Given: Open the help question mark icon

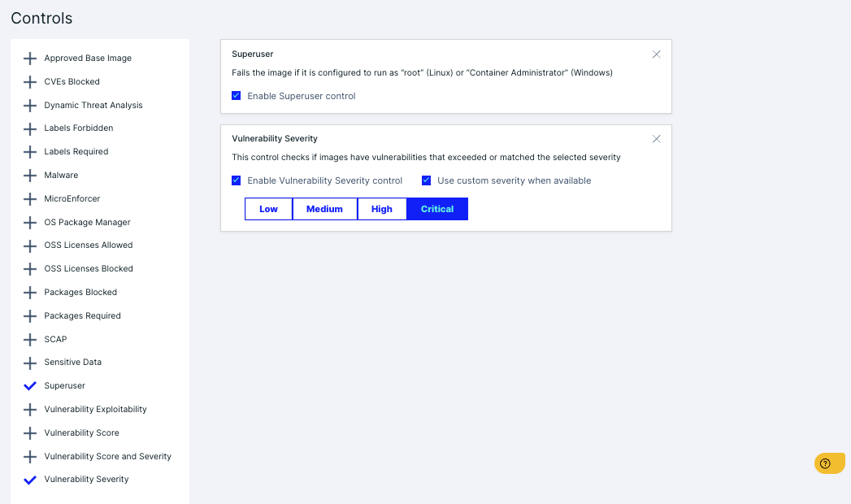Looking at the screenshot, I should click(829, 463).
